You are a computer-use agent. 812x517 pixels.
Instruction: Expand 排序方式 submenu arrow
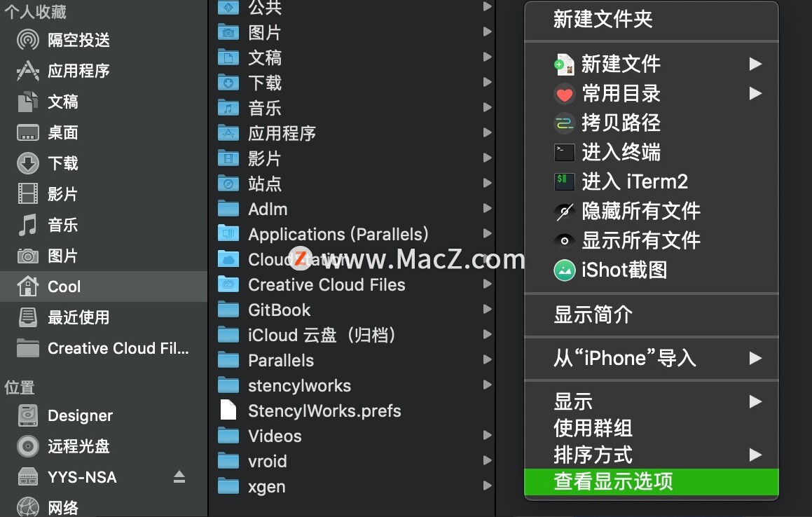click(x=755, y=455)
